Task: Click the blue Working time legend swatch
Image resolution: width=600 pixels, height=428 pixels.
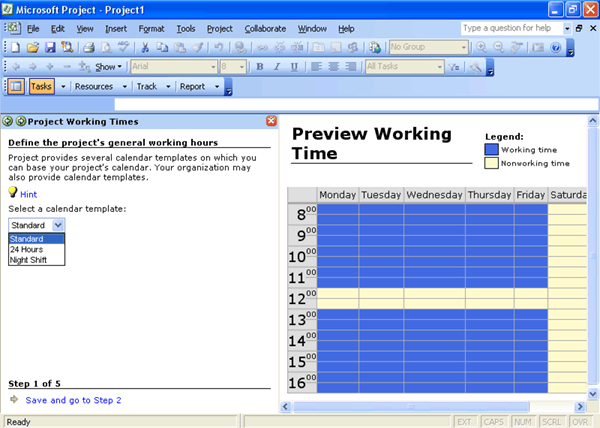Action: point(491,149)
